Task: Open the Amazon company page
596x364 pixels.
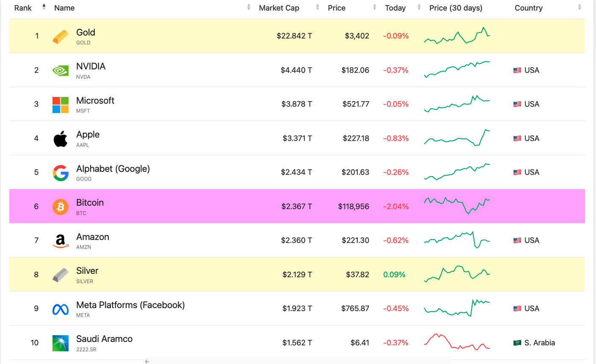Action: tap(93, 237)
